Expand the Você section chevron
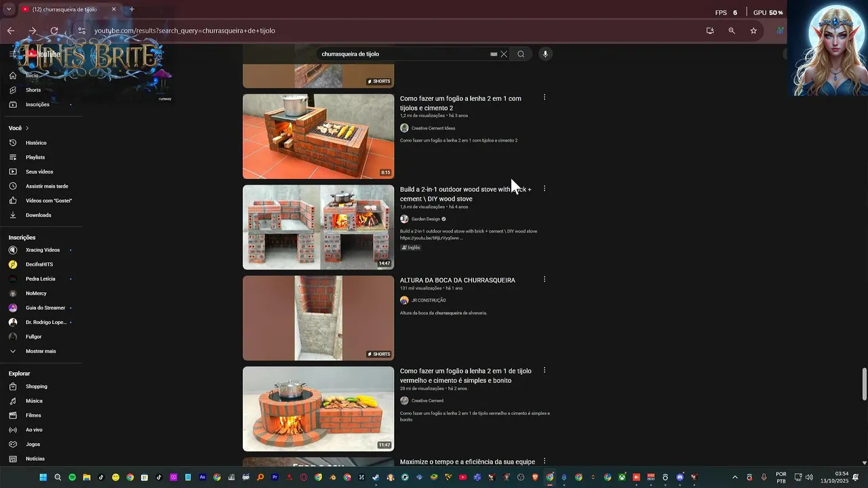Image resolution: width=868 pixels, height=488 pixels. 27,128
